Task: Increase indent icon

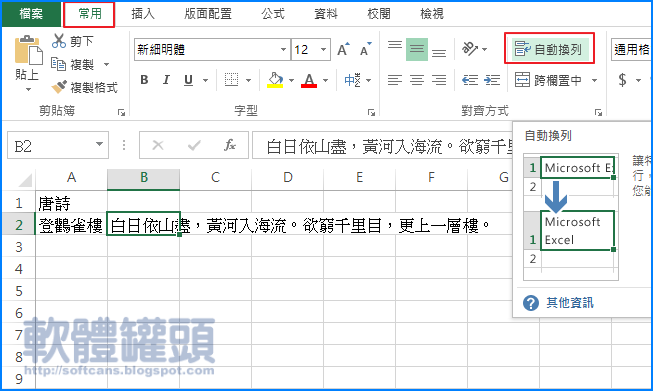Action: [492, 80]
